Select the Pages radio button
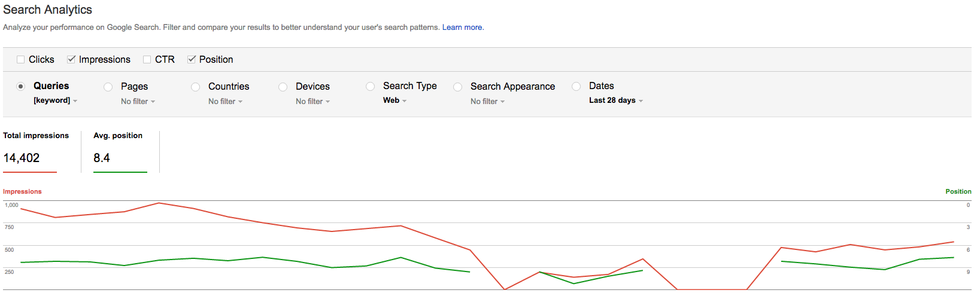Image resolution: width=980 pixels, height=296 pixels. coord(108,87)
